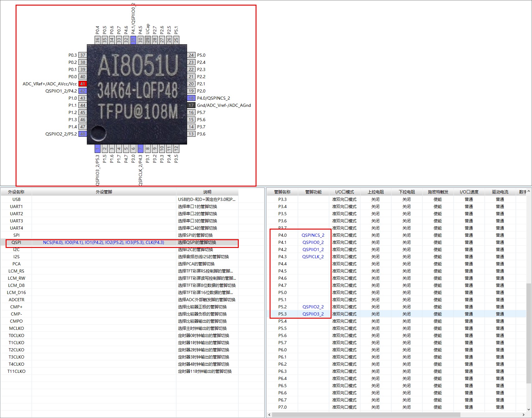532x418 pixels.
Task: Select highlighted pin 7 (QSPICLK_2/P4.3)
Action: coord(140,149)
